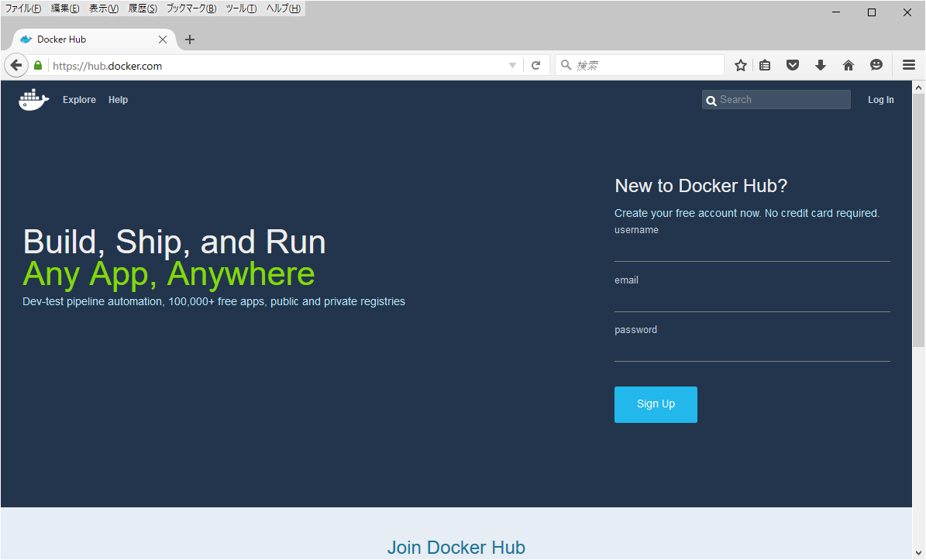Close the Docker Hub tab
This screenshot has height=560, width=926.
pyautogui.click(x=163, y=40)
